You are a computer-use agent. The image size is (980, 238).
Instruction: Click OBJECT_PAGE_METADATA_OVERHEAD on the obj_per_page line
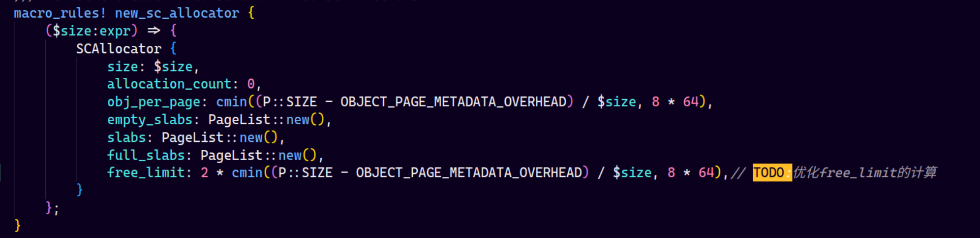point(453,102)
